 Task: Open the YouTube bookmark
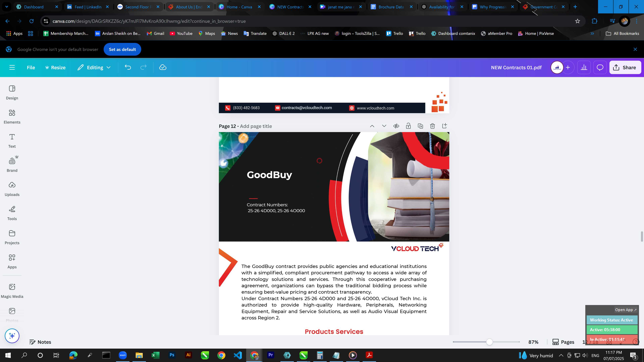181,34
